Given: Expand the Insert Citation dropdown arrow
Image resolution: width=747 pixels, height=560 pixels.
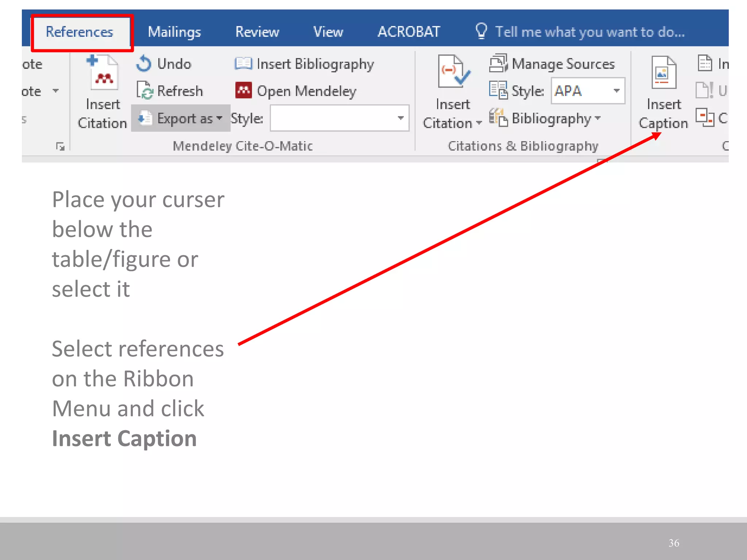Looking at the screenshot, I should pos(479,123).
